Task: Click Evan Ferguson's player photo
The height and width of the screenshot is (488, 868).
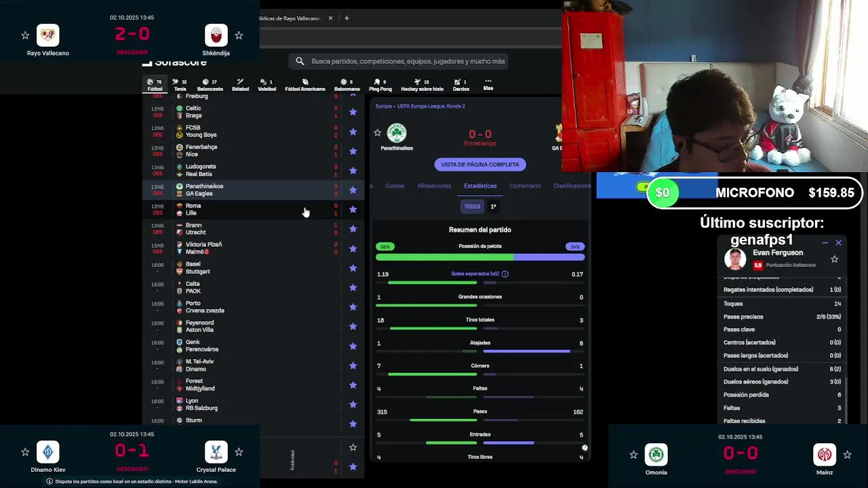Action: click(x=735, y=258)
